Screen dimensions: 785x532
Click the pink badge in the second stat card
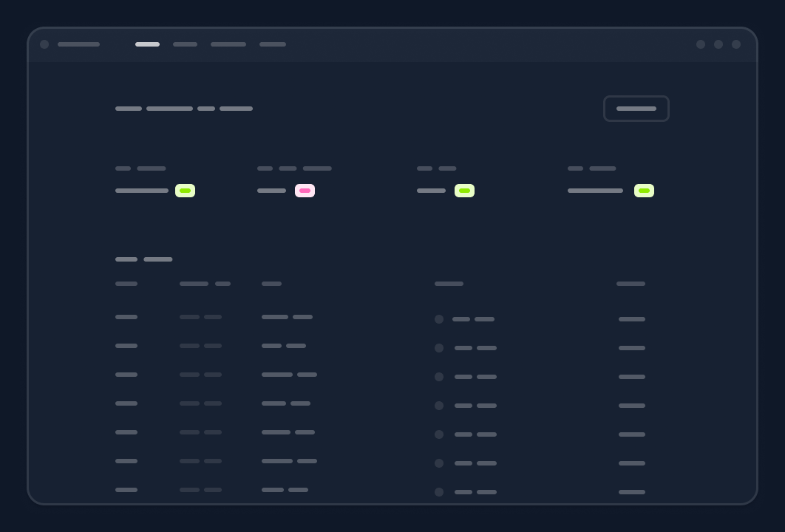tap(305, 191)
